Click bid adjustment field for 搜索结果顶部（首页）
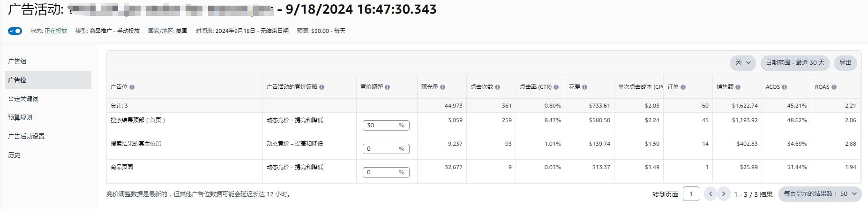 [x=386, y=125]
